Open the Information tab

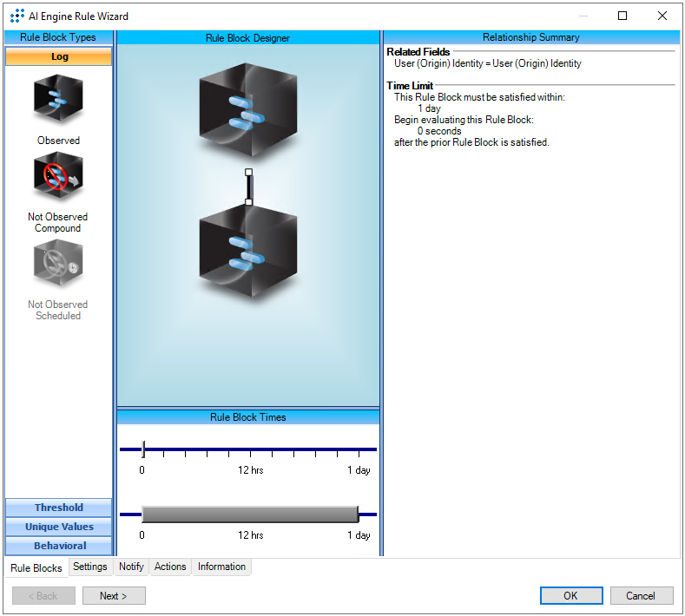click(221, 567)
